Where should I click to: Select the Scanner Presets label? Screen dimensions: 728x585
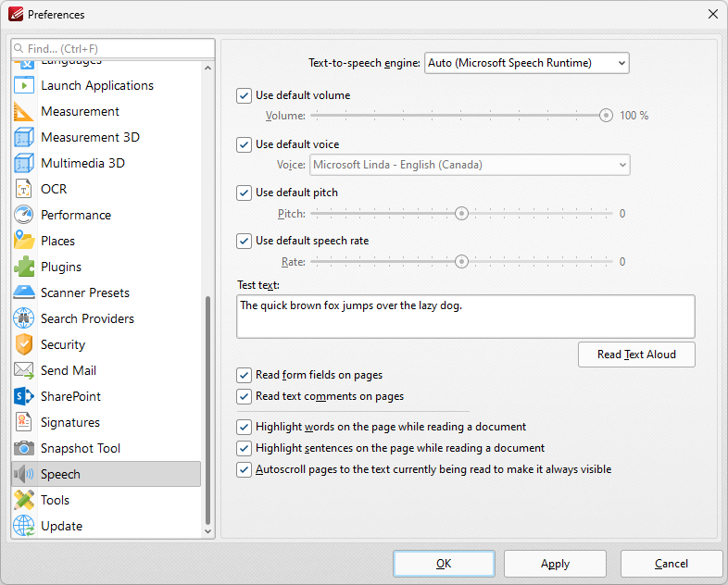click(x=85, y=292)
